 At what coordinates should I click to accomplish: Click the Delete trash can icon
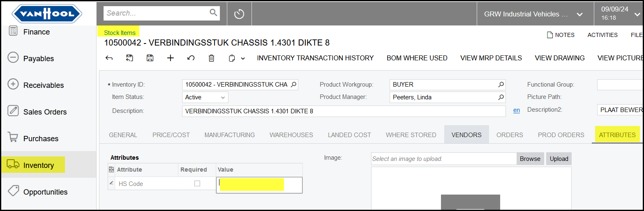(x=211, y=58)
